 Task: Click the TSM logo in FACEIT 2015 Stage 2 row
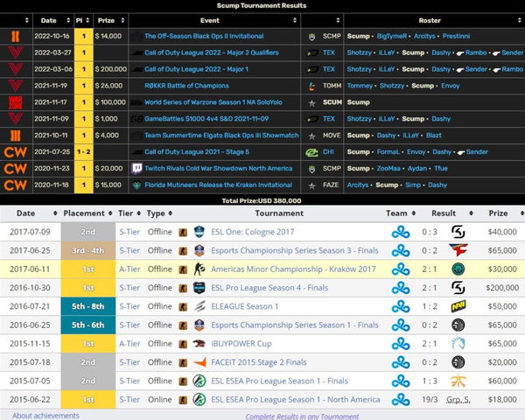click(458, 362)
